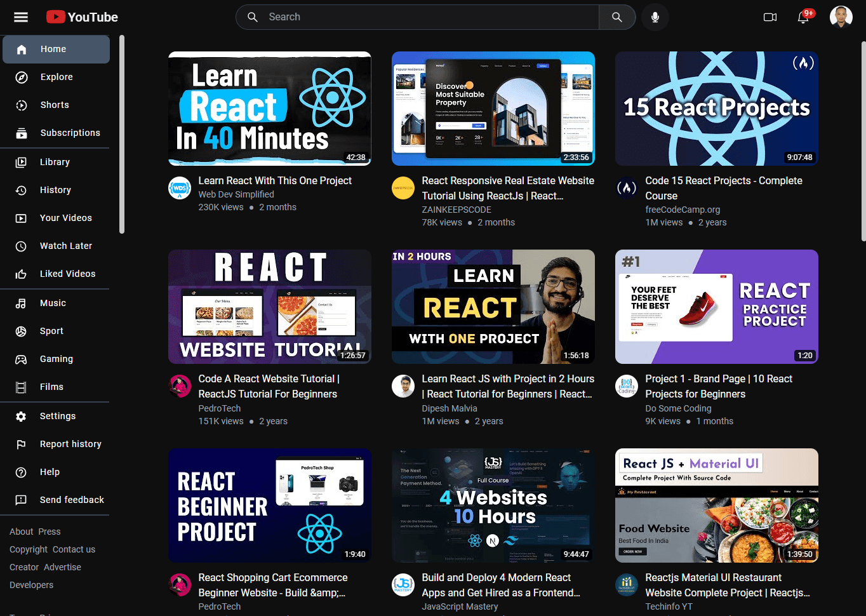This screenshot has width=866, height=616.
Task: Click the Liked Videos thumbs-up icon
Action: 21,274
